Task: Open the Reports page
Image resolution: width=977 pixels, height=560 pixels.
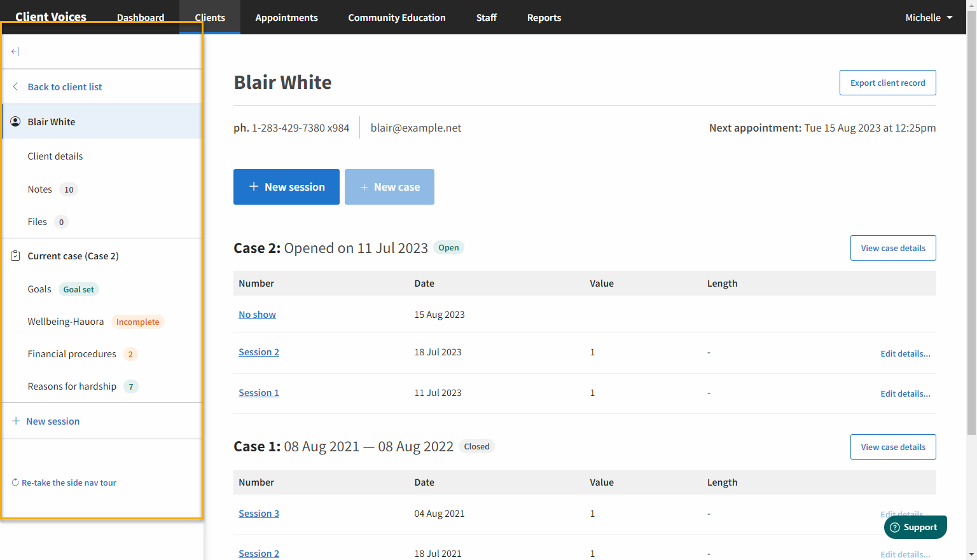Action: [544, 17]
